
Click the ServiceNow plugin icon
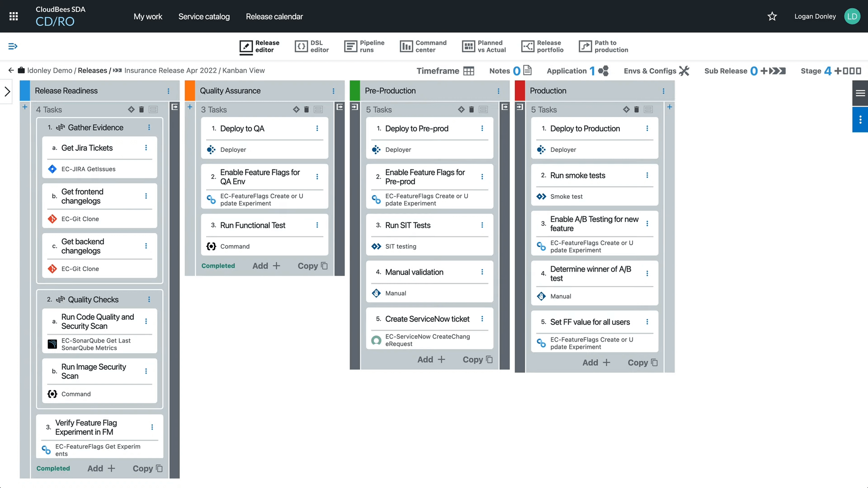pyautogui.click(x=376, y=340)
